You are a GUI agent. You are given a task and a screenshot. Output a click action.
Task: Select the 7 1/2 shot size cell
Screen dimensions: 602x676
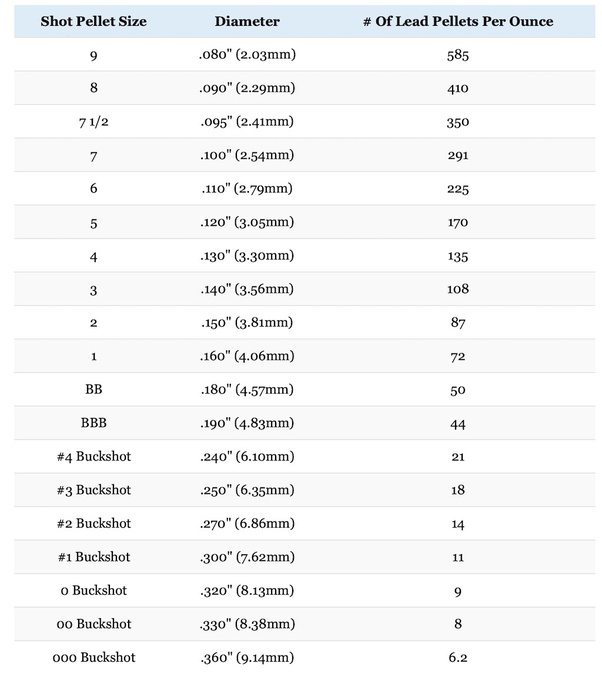[94, 122]
